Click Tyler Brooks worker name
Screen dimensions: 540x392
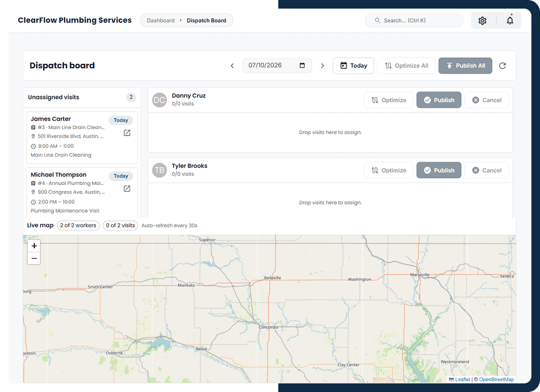pos(189,166)
